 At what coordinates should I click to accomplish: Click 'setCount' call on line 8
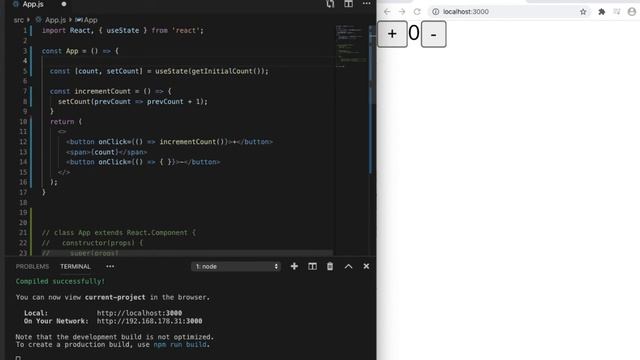74,102
